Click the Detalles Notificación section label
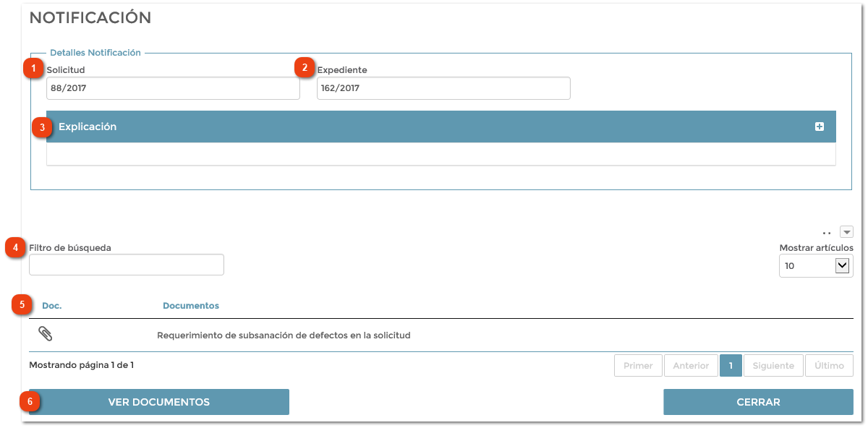 95,52
